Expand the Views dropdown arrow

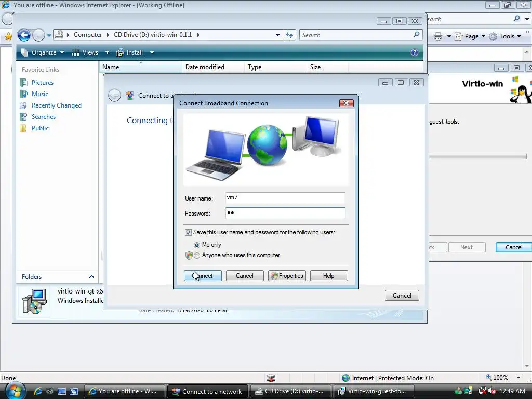(107, 52)
